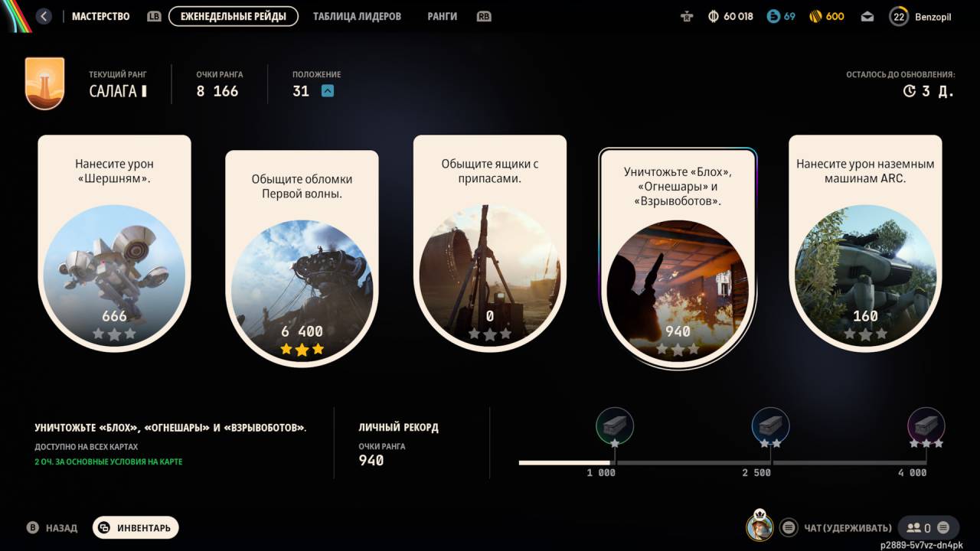Open the Benzopil level 22 profile
The width and height of the screenshot is (980, 551).
tap(921, 17)
